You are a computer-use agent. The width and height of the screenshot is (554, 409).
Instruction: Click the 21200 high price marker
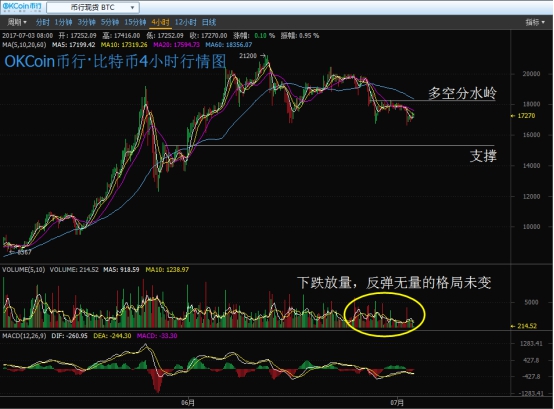pos(252,56)
